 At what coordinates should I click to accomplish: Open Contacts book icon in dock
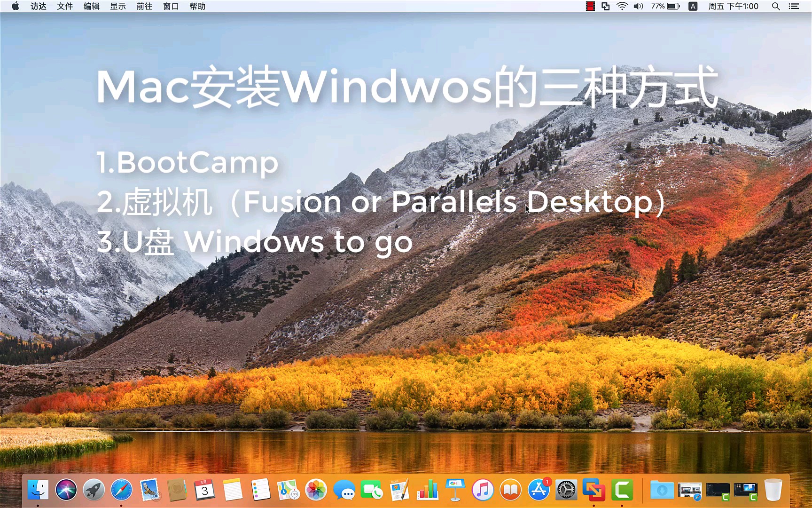[177, 490]
